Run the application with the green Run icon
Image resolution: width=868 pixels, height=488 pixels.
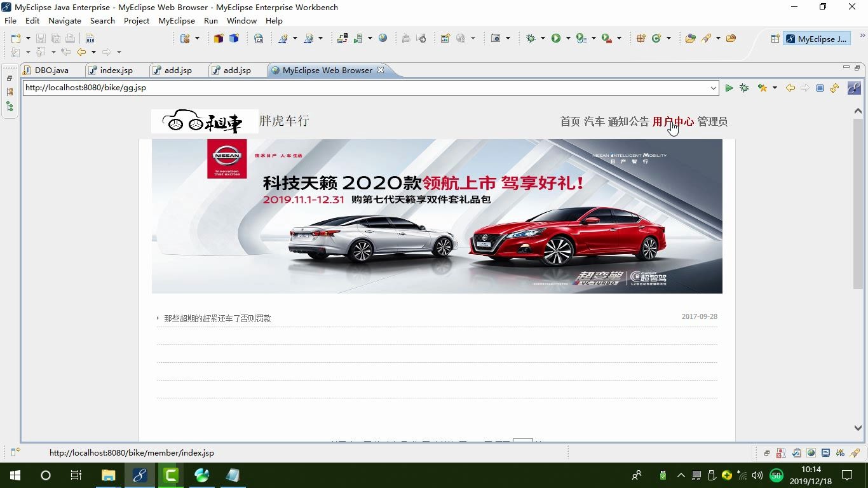pos(555,39)
